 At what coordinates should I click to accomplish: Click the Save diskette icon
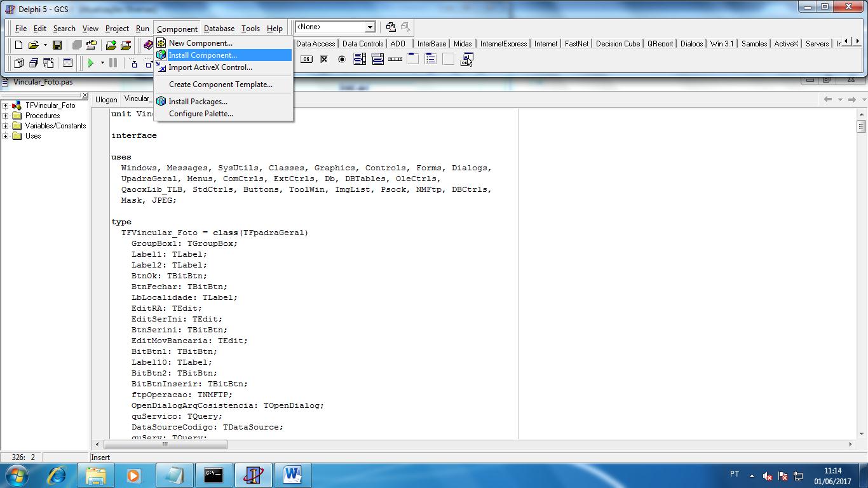tap(57, 45)
